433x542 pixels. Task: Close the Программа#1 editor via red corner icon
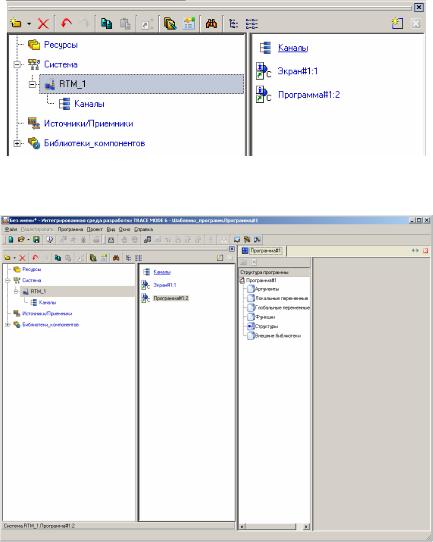[425, 251]
